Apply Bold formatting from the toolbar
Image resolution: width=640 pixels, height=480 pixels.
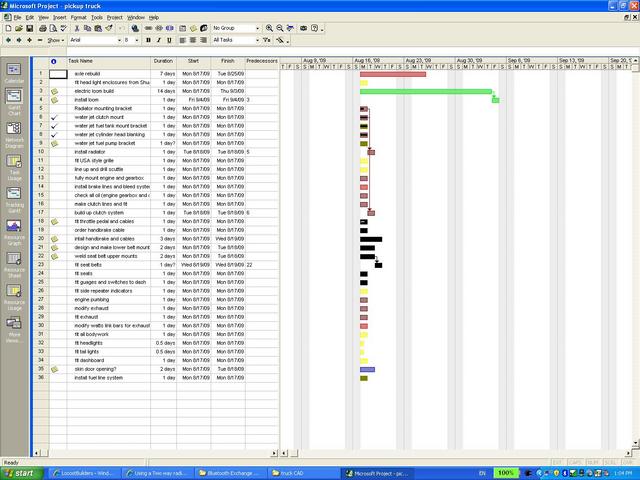click(147, 40)
